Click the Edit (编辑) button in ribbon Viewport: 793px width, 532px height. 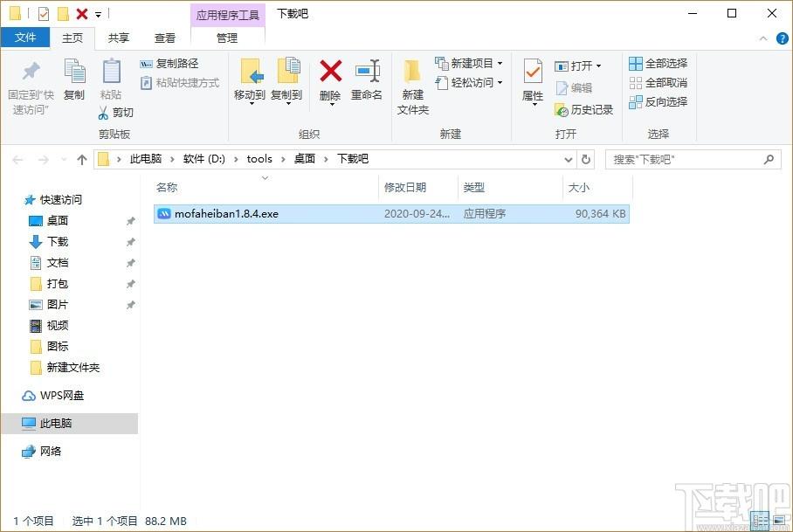click(x=574, y=88)
